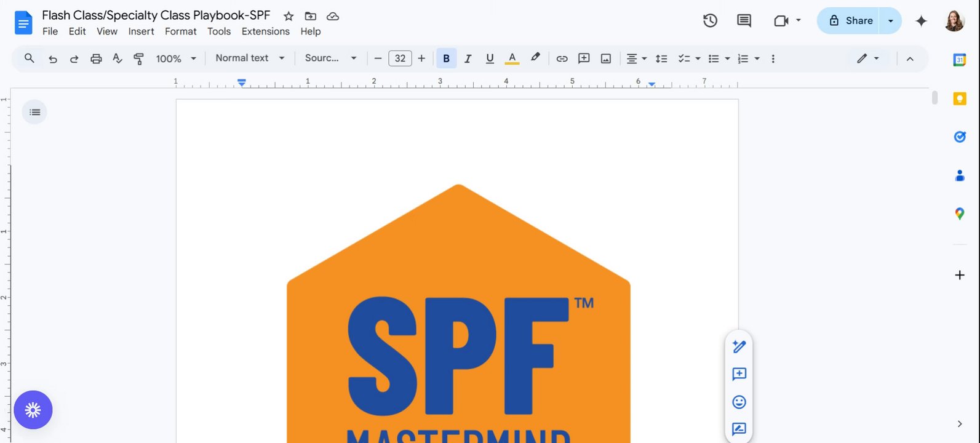The width and height of the screenshot is (980, 443).
Task: Open checklist options dropdown arrow
Action: (x=698, y=58)
